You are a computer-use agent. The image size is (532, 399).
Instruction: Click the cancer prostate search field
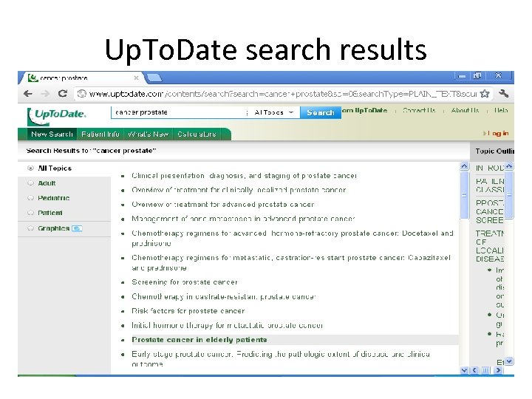(x=178, y=112)
